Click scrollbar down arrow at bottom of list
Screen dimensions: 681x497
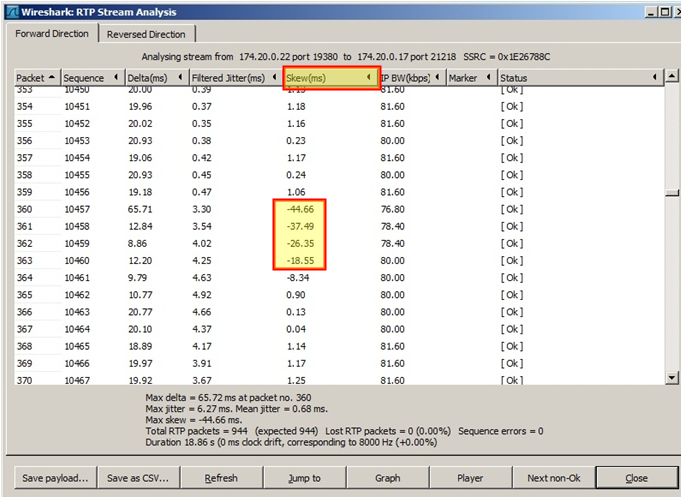coord(672,378)
